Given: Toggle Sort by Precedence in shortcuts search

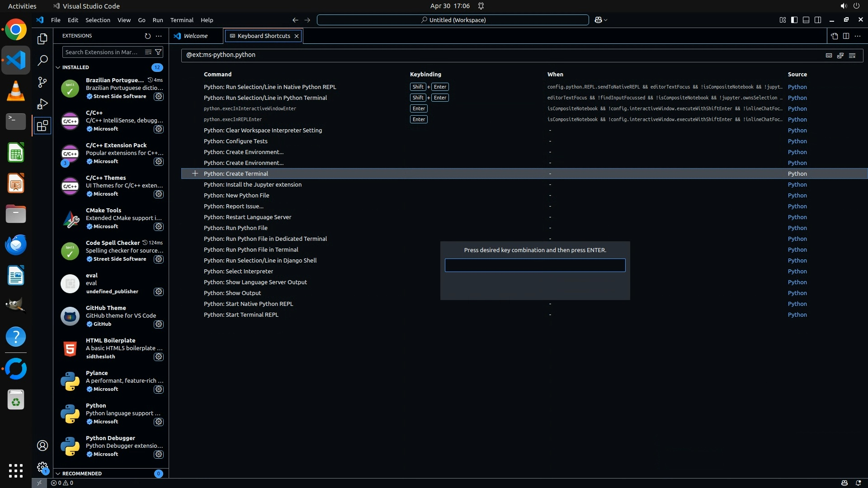Looking at the screenshot, I should click(x=840, y=55).
